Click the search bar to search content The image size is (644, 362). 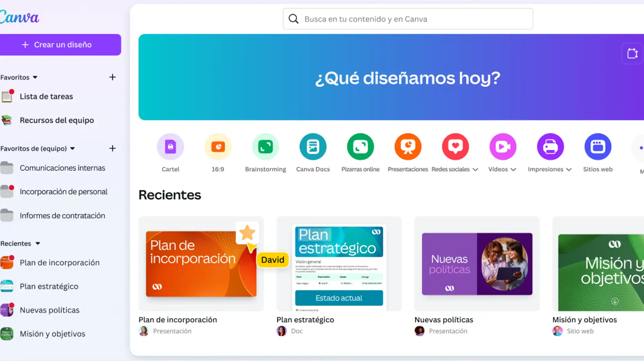(407, 19)
